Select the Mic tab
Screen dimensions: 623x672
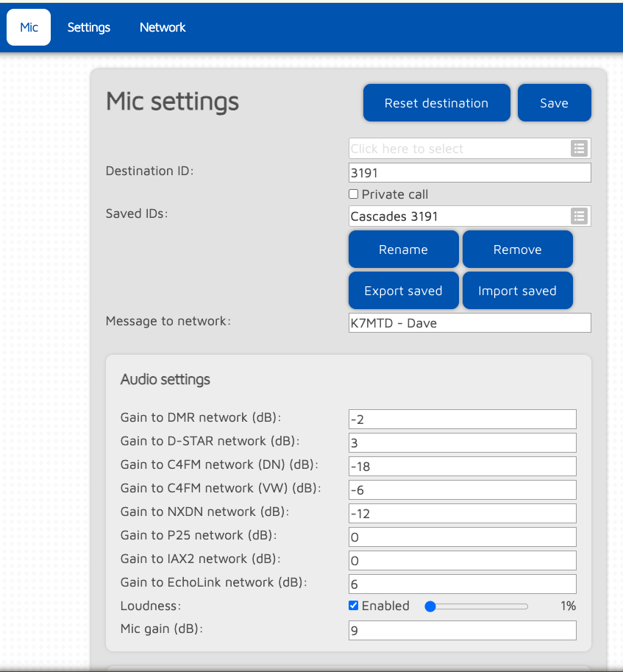point(29,27)
